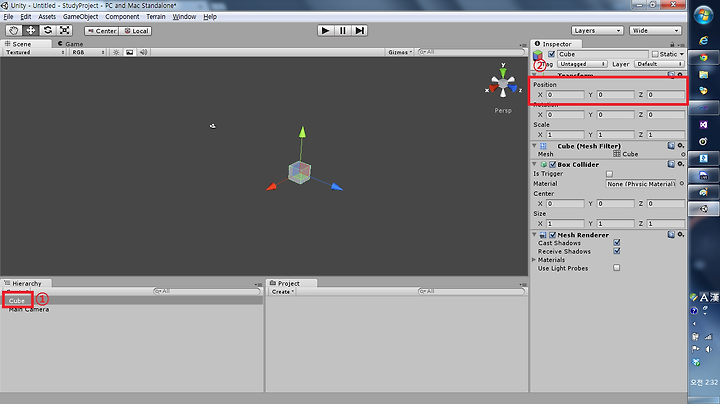Viewport: 720px width, 404px height.
Task: Open the Textured draw mode dropdown
Action: point(35,52)
